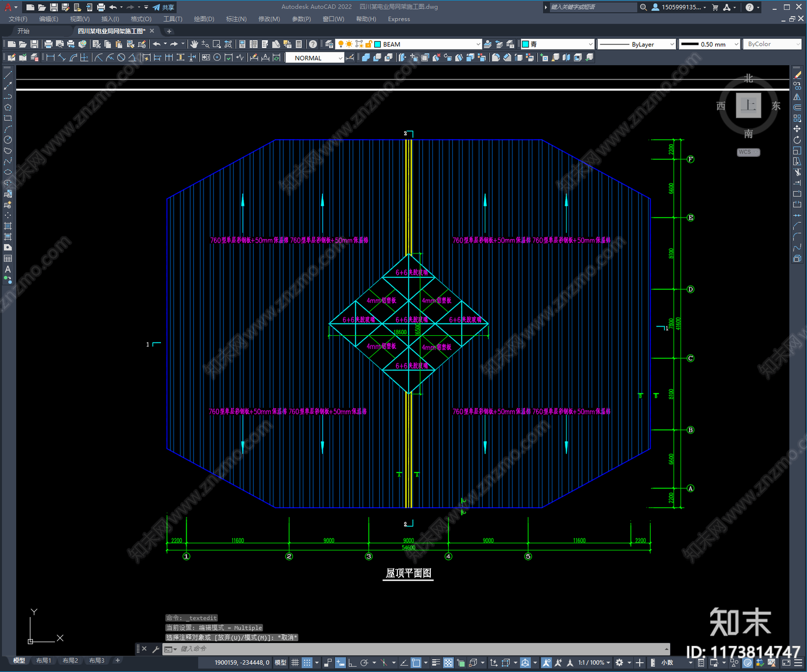
Task: Open the 绘图(D) menu
Action: click(204, 19)
